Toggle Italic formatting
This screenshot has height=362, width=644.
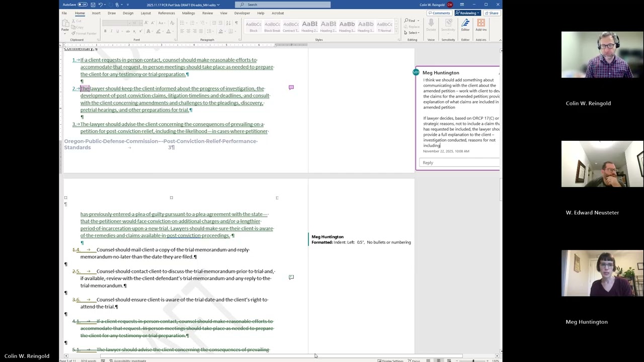click(x=111, y=31)
